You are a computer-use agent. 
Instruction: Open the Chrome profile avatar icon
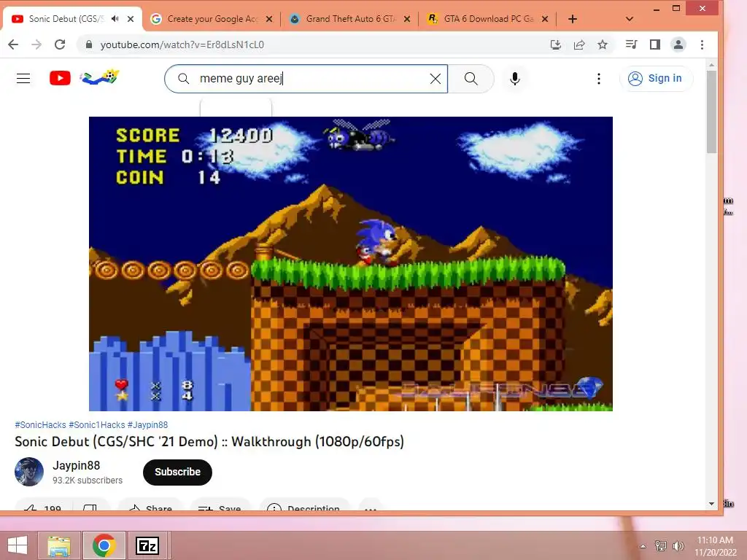678,44
